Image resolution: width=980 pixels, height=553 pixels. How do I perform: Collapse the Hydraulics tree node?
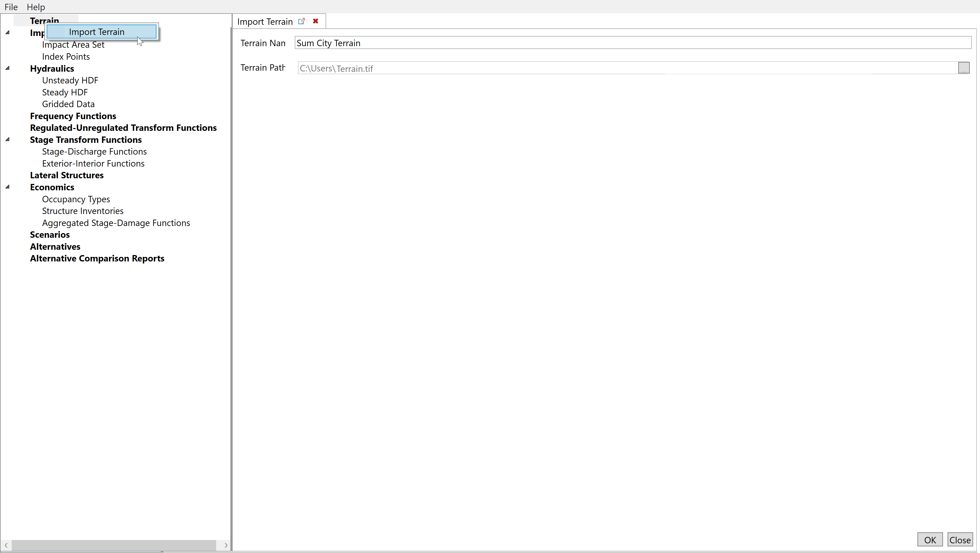click(7, 68)
